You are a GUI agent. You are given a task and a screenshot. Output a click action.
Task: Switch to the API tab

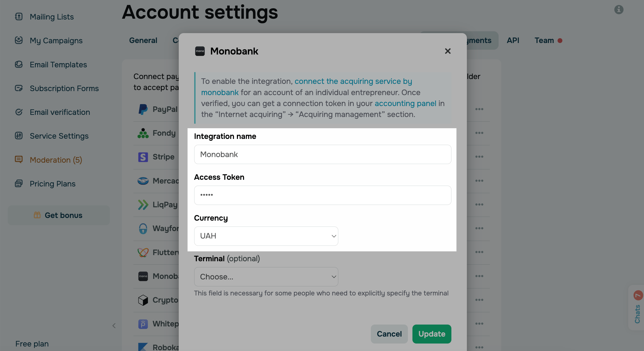click(513, 40)
